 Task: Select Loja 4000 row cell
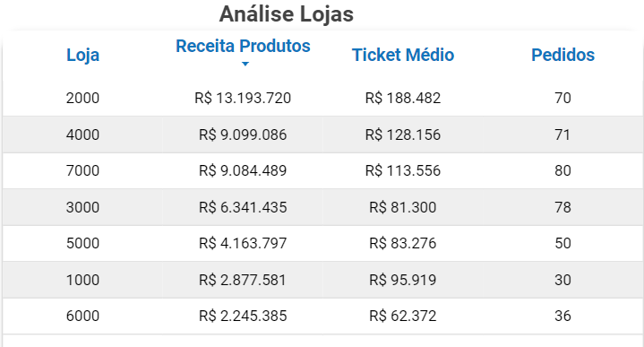pyautogui.click(x=82, y=134)
